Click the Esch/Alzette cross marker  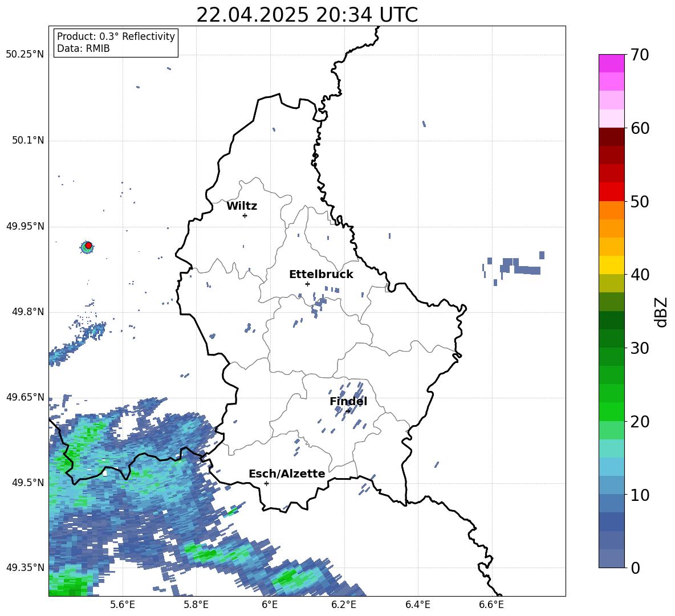pos(266,483)
